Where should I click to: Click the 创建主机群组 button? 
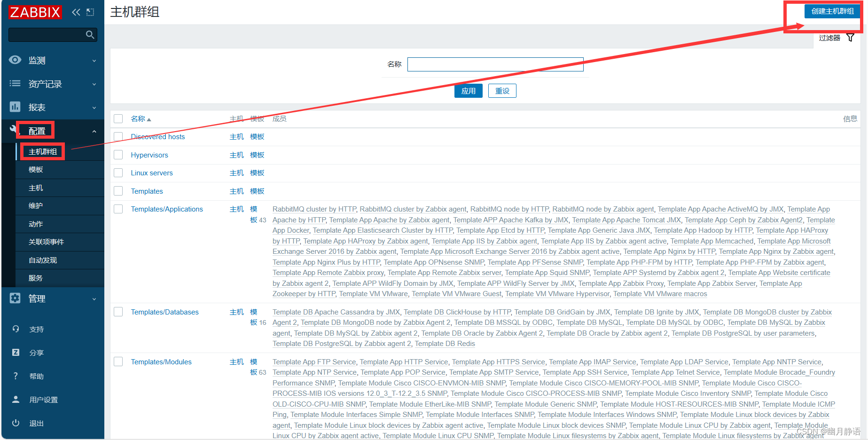(x=832, y=11)
